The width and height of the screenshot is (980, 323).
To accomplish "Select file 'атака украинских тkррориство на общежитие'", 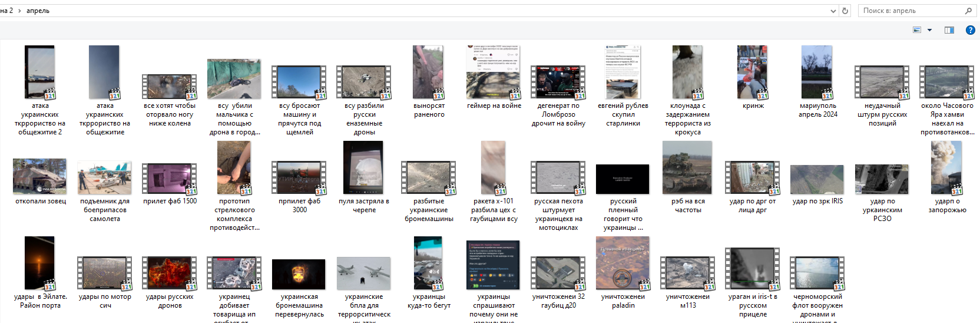I will click(x=105, y=90).
